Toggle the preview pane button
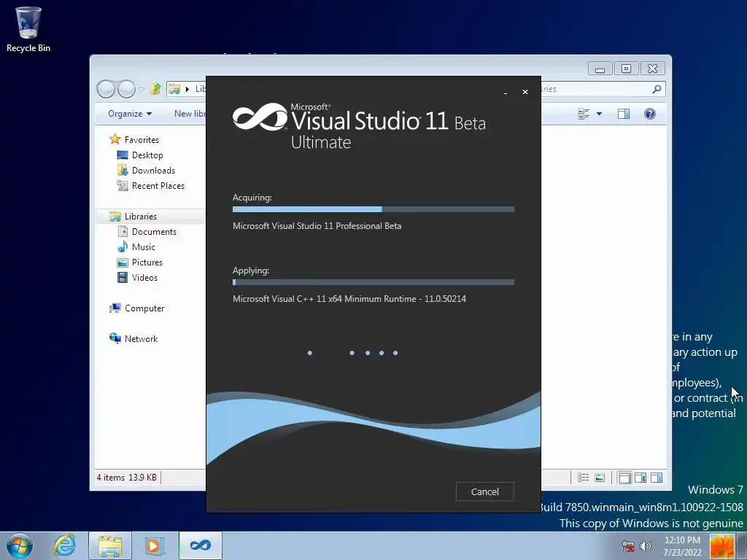Screen dimensions: 747x560 point(623,113)
